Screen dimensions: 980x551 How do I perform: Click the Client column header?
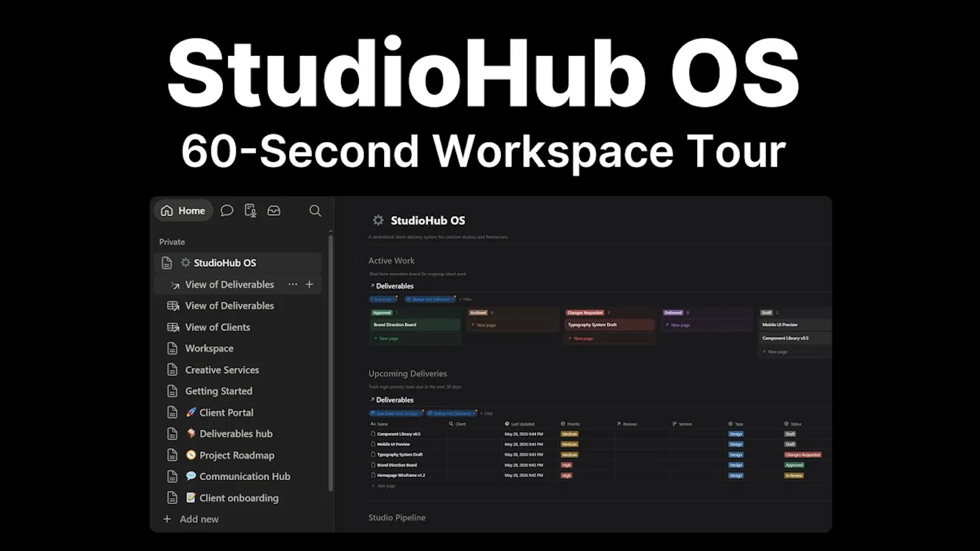(458, 424)
